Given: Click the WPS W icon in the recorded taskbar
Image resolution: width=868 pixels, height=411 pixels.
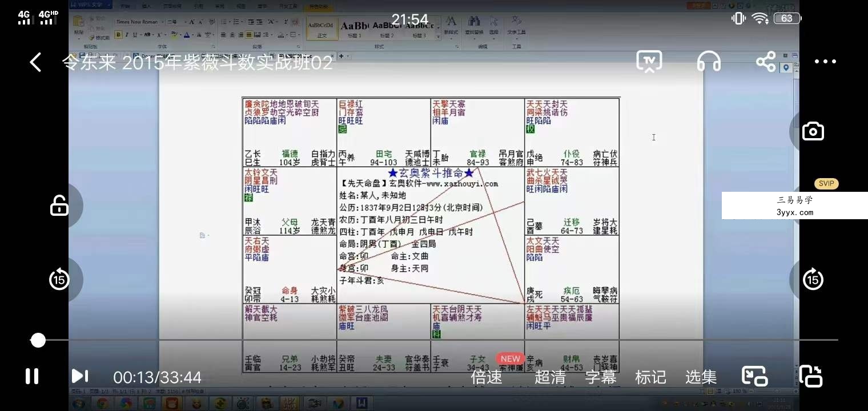Looking at the screenshot, I should [x=361, y=403].
